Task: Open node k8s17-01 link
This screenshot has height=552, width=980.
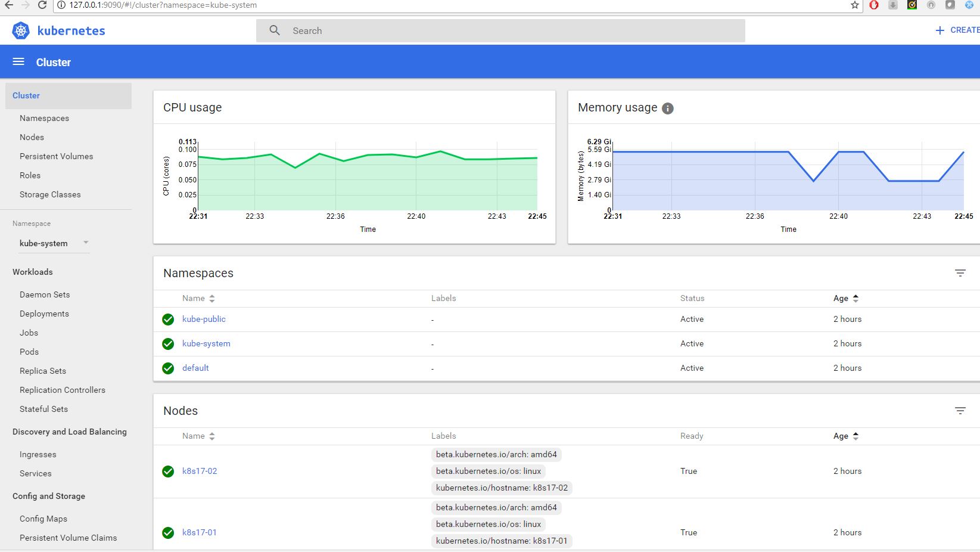Action: coord(200,532)
